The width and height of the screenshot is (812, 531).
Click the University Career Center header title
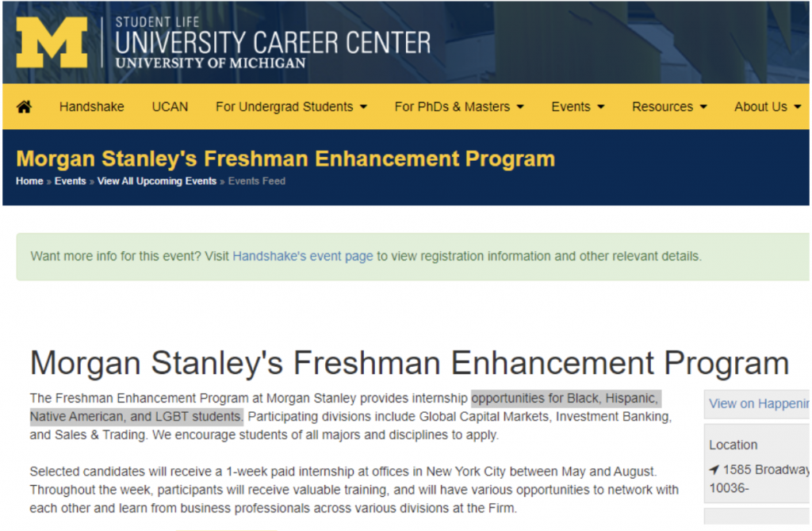click(x=273, y=43)
